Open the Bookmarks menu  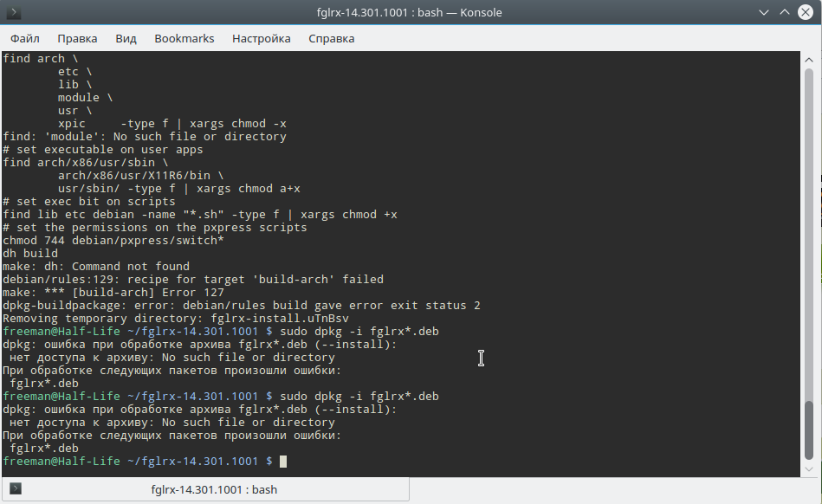[x=184, y=38]
